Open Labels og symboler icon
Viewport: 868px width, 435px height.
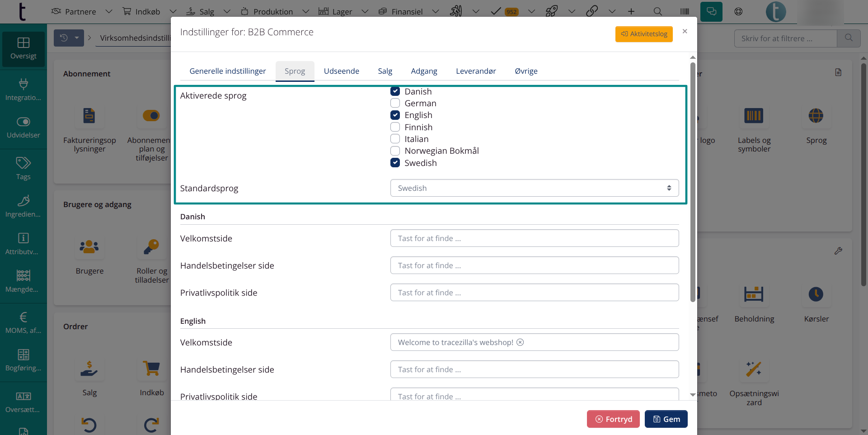pos(754,116)
